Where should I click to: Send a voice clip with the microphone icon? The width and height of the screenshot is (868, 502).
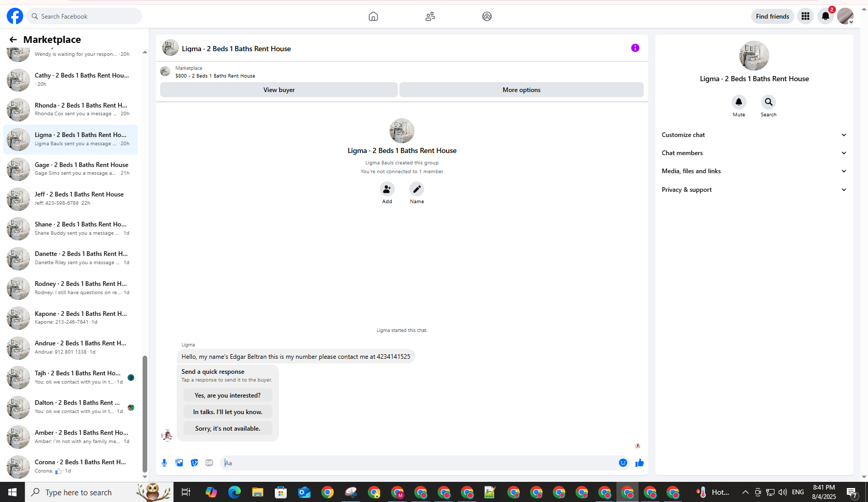click(x=164, y=463)
